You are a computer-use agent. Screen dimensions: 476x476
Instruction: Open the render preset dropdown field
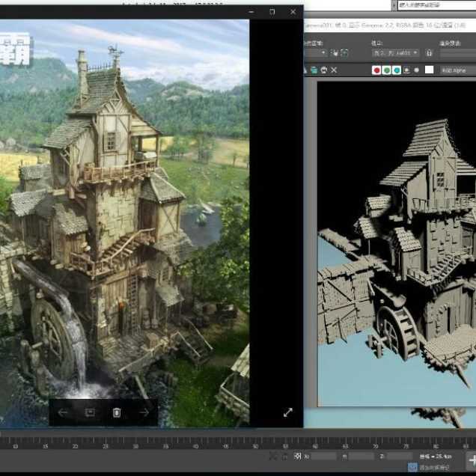(458, 53)
